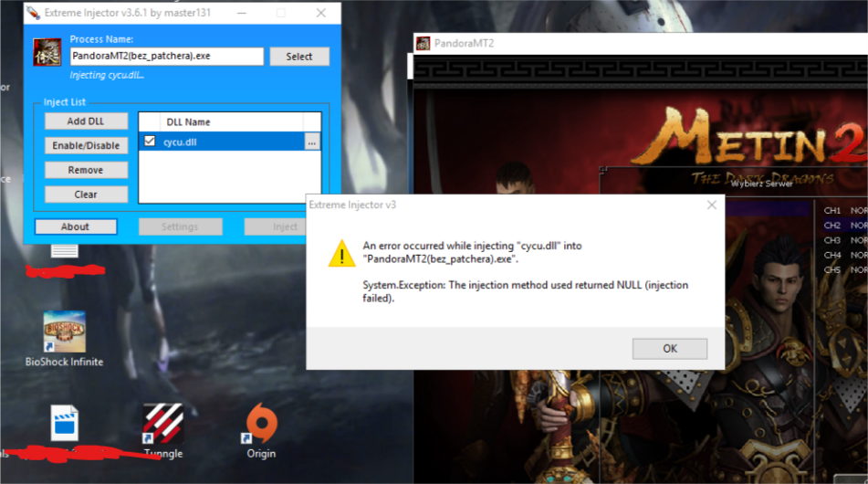868x484 pixels.
Task: Minimize the Extreme Injector window
Action: [242, 13]
